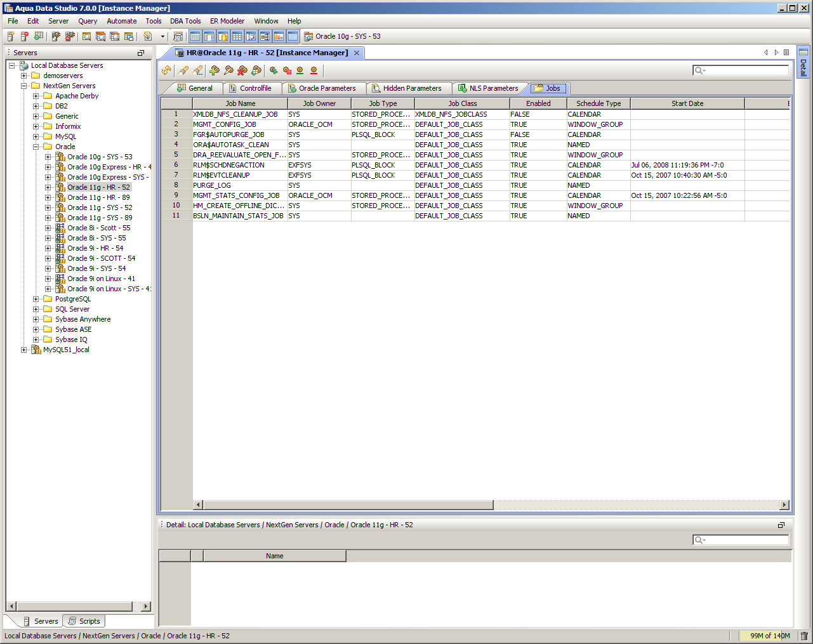Click the connect server plug icon
The width and height of the screenshot is (813, 644).
tap(56, 36)
